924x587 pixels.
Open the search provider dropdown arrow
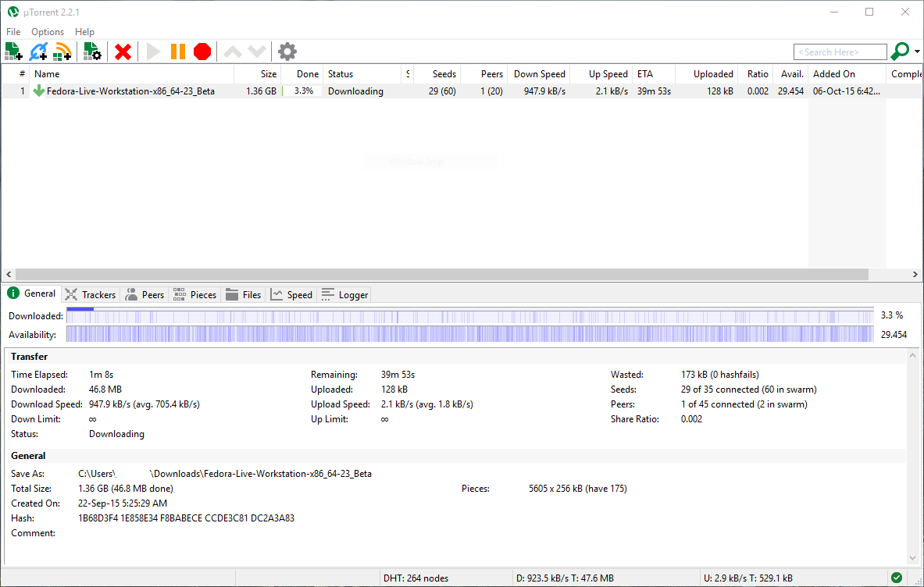pyautogui.click(x=917, y=52)
